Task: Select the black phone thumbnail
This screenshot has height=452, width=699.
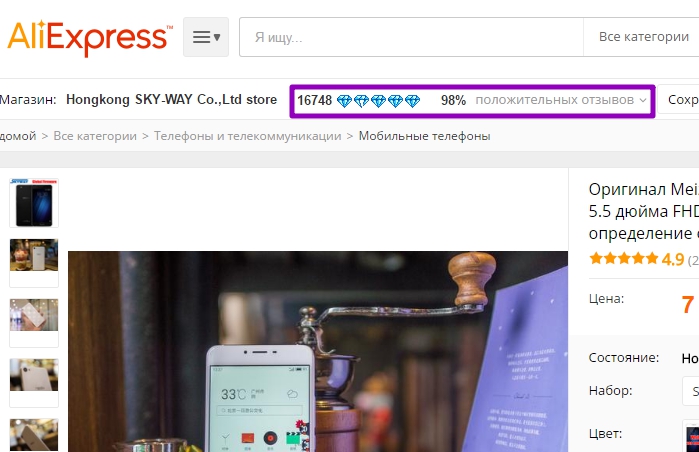Action: (34, 203)
